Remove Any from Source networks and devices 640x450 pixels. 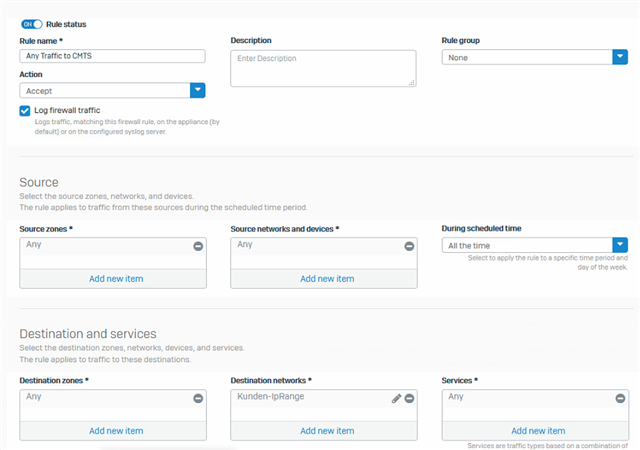point(409,246)
